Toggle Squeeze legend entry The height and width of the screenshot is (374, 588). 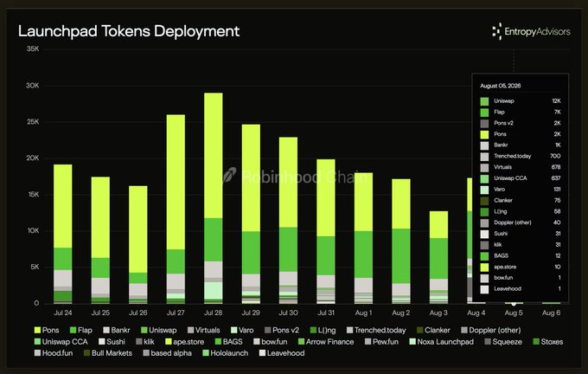click(x=503, y=342)
